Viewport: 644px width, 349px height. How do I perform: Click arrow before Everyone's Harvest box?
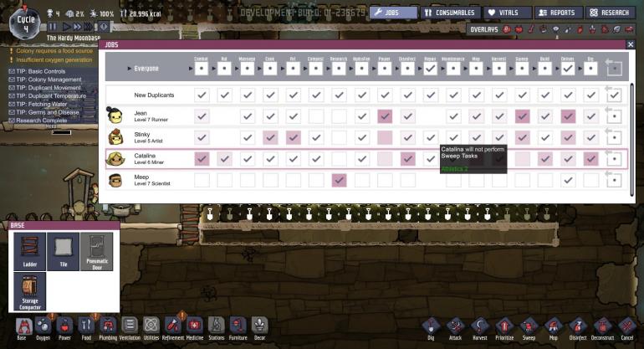[488, 69]
